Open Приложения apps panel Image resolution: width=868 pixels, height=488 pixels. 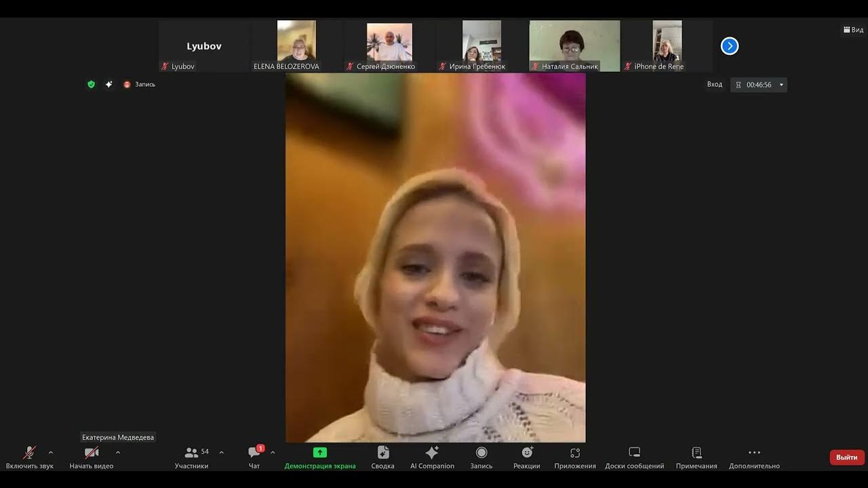pyautogui.click(x=575, y=457)
